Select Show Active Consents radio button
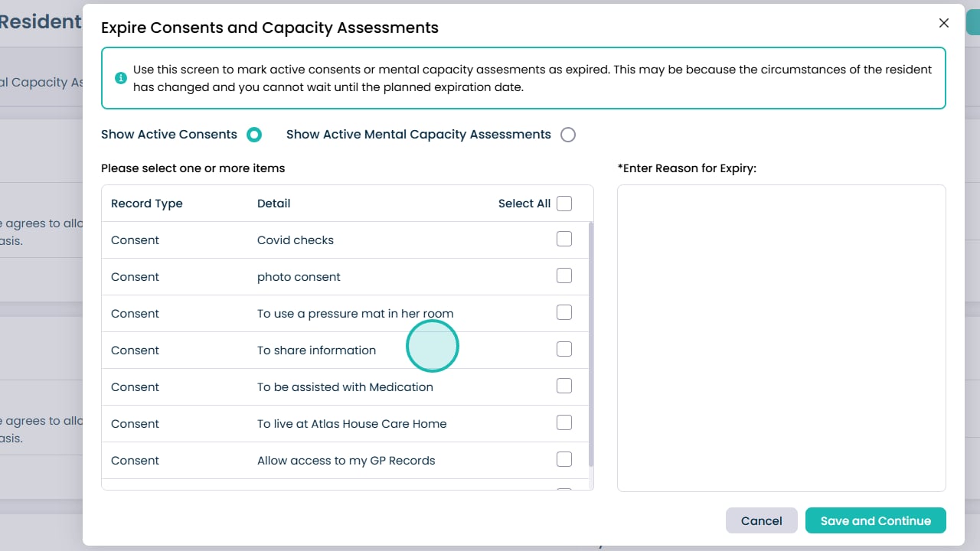980x551 pixels. (254, 135)
